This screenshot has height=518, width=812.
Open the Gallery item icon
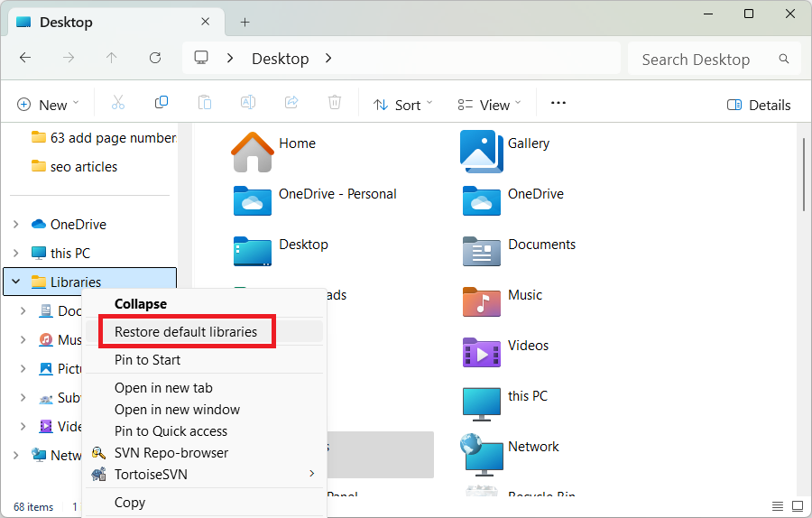point(481,151)
